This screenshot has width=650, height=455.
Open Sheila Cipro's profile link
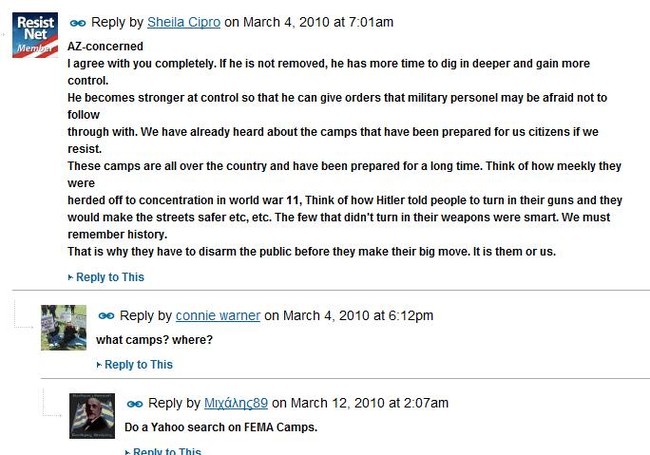184,22
